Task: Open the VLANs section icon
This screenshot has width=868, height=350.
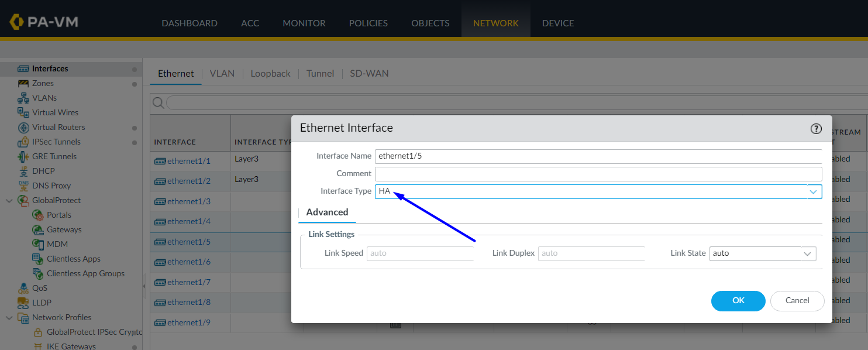Action: [25, 98]
